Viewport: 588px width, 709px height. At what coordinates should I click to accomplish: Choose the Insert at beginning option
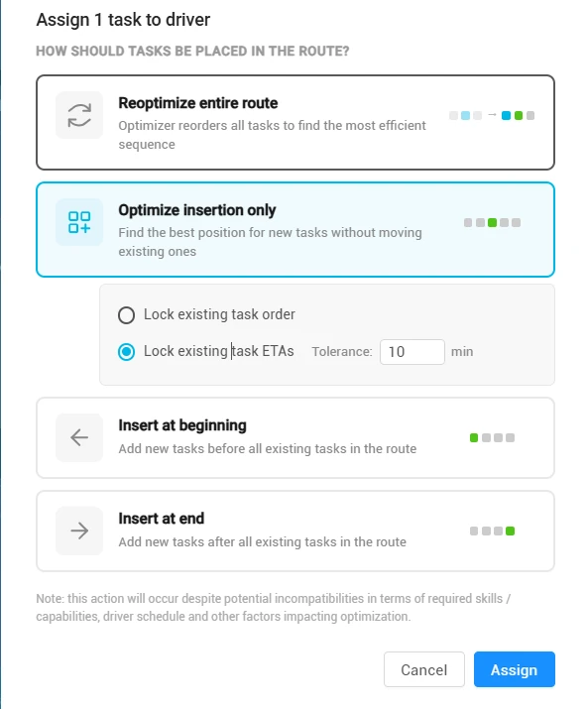(295, 437)
